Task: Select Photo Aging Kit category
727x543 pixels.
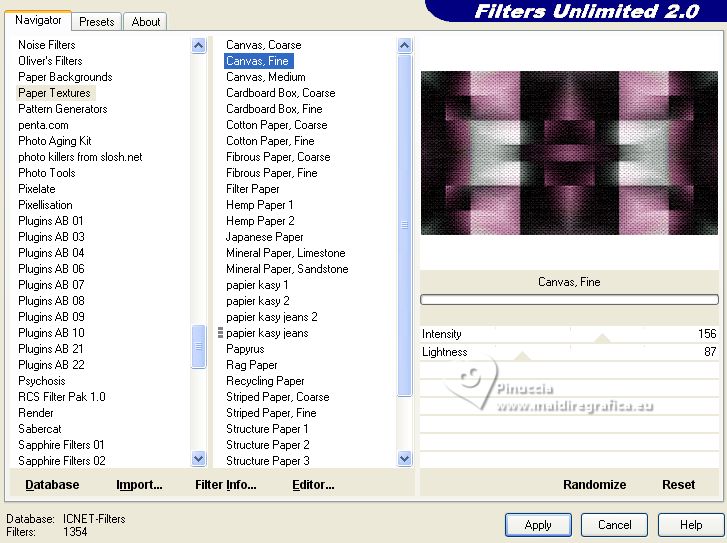Action: point(55,141)
